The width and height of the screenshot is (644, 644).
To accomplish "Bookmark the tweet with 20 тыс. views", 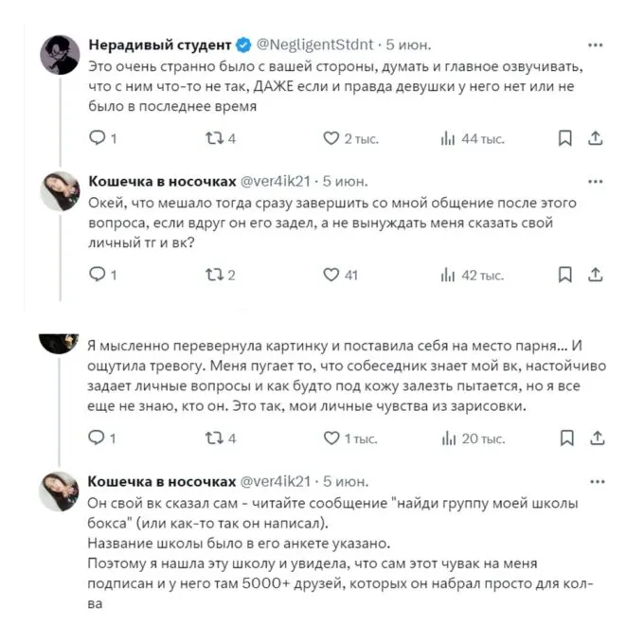I will tap(565, 438).
